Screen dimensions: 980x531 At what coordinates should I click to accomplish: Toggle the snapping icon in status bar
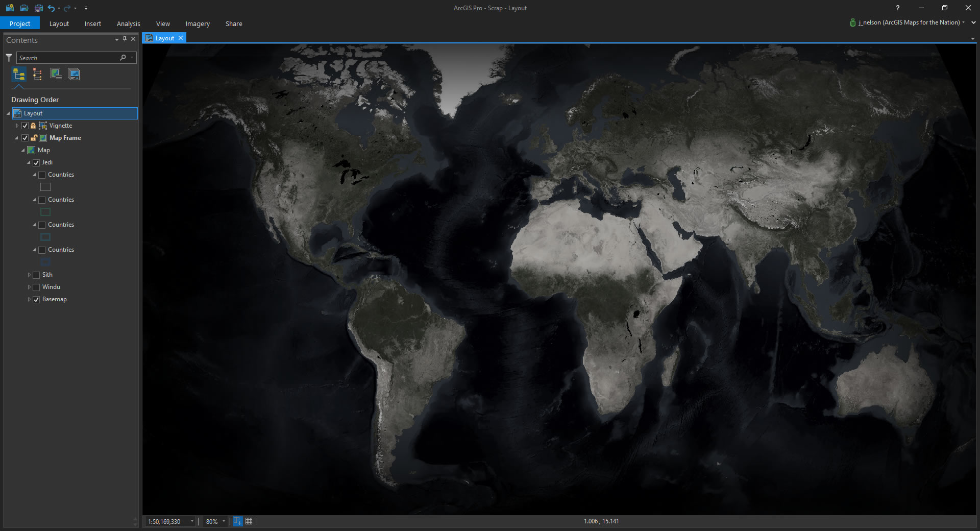point(237,521)
